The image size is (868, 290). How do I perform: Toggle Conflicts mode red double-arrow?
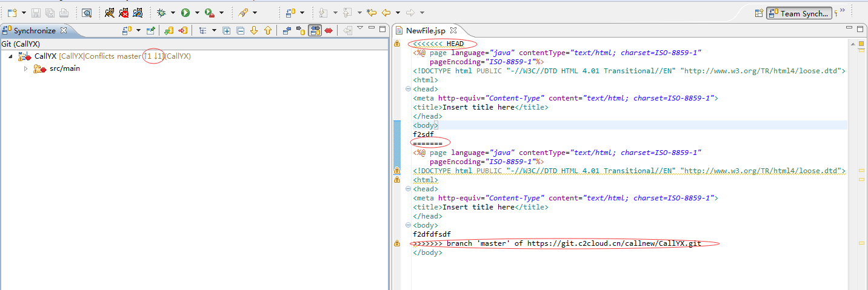(x=329, y=30)
